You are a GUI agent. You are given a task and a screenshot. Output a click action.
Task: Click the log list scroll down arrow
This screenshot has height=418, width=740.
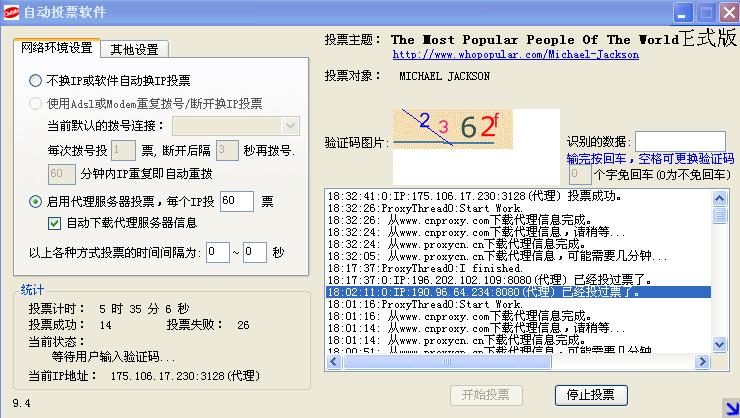coord(719,344)
